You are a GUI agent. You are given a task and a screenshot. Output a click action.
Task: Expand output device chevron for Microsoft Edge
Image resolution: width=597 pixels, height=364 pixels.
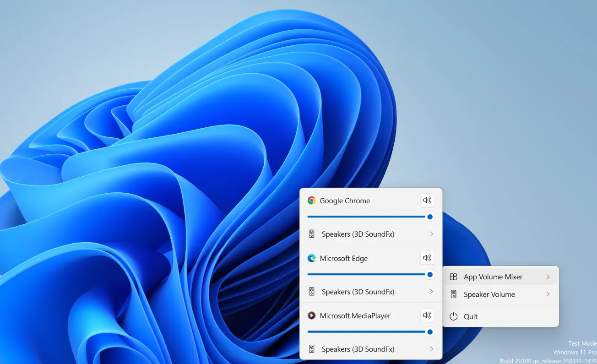(431, 292)
